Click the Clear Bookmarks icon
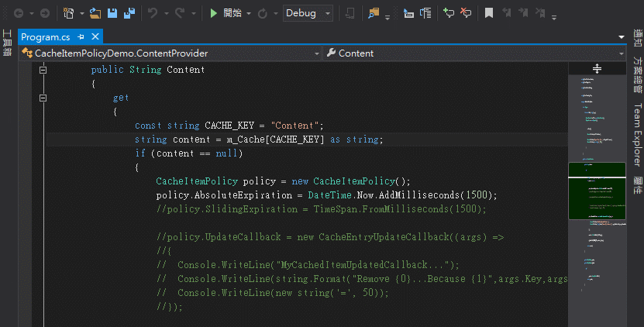Image resolution: width=644 pixels, height=327 pixels. (x=540, y=13)
